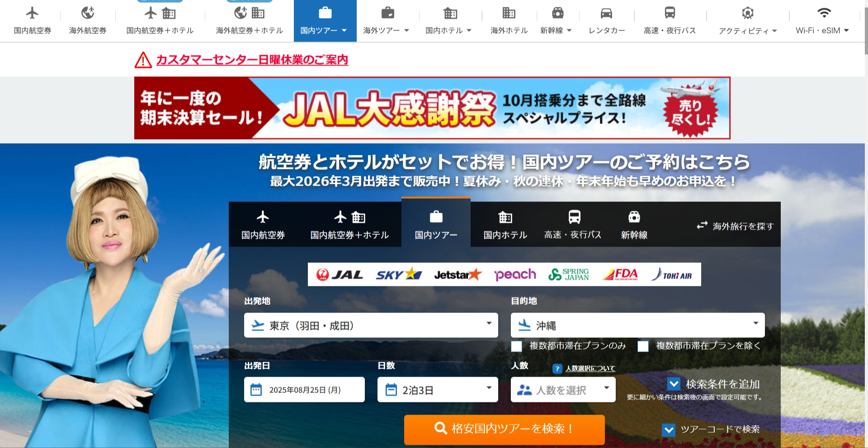Toggle the 検索条件を追加 blue chevron box
868x448 pixels.
coord(674,384)
